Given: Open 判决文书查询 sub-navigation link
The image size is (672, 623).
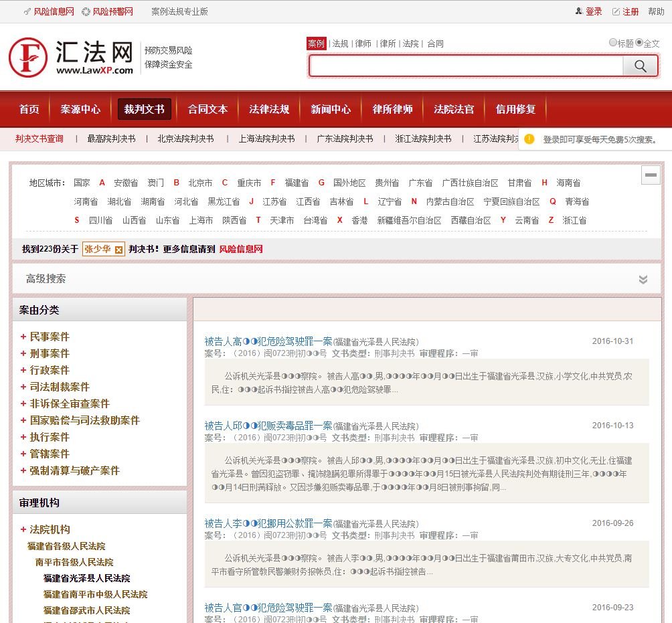Looking at the screenshot, I should tap(39, 139).
